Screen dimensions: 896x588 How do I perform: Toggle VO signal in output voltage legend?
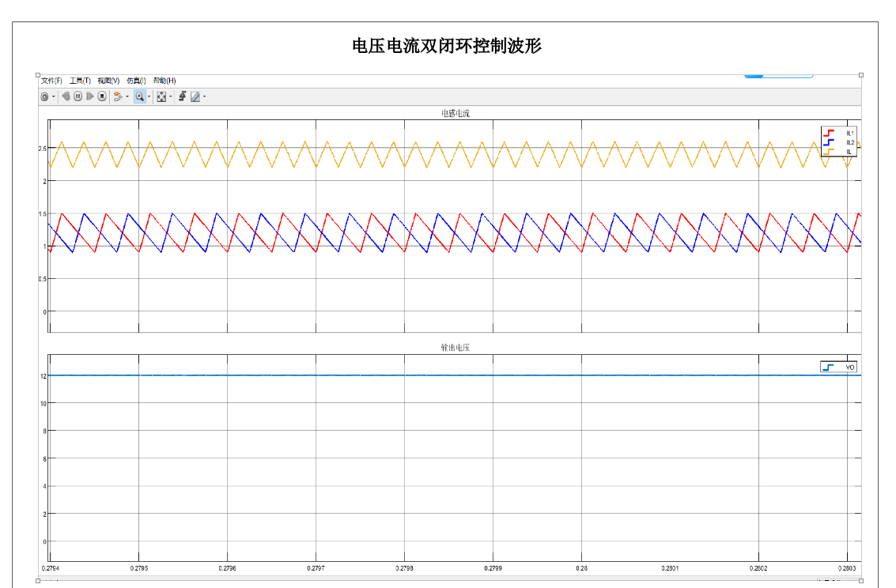point(839,367)
